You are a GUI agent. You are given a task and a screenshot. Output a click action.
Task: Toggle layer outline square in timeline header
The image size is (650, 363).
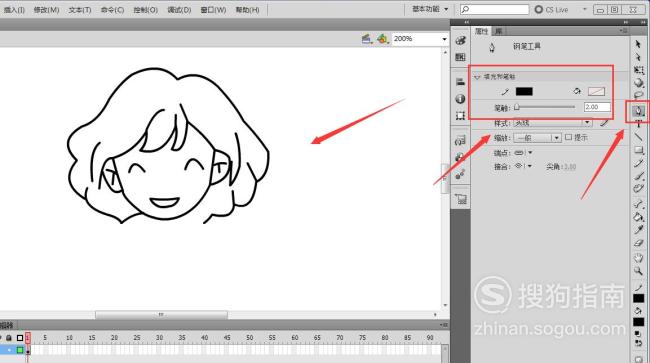click(x=19, y=338)
